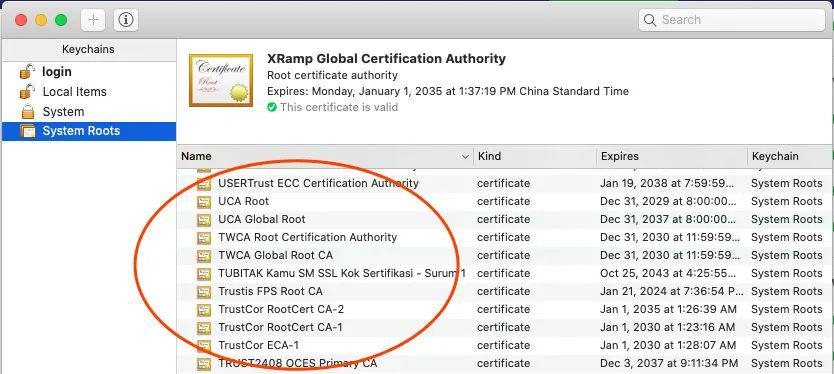Select TWCA Global Root CA certificate row
834x374 pixels.
(x=505, y=255)
